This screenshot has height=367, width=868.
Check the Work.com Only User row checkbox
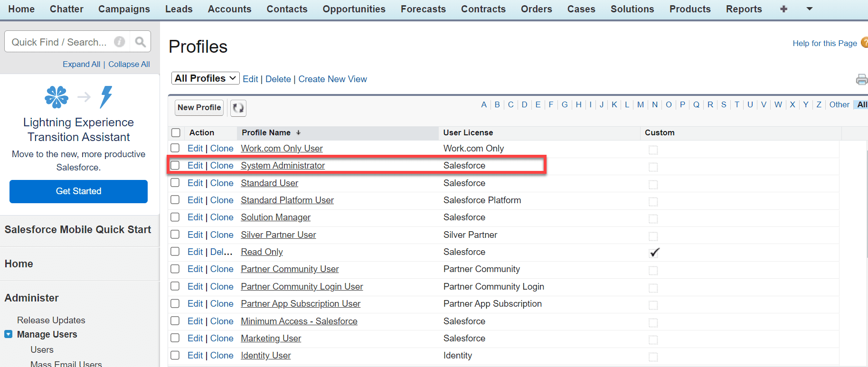(175, 148)
